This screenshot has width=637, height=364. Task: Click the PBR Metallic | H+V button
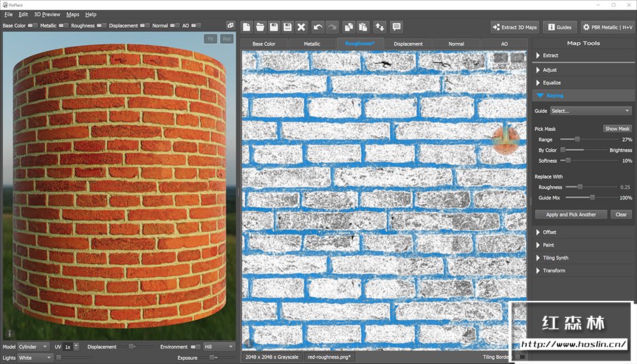pyautogui.click(x=608, y=27)
